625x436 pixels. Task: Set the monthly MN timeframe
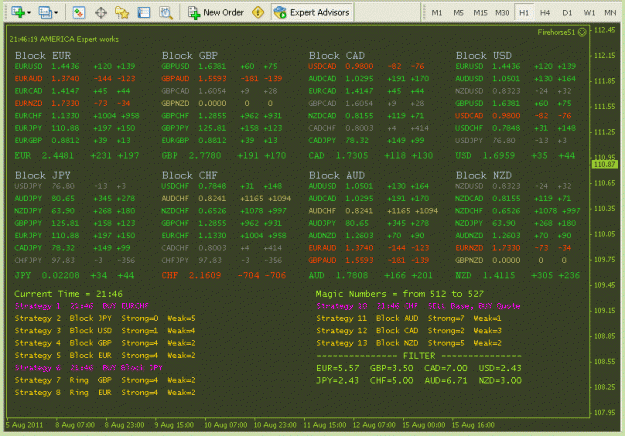coord(610,13)
